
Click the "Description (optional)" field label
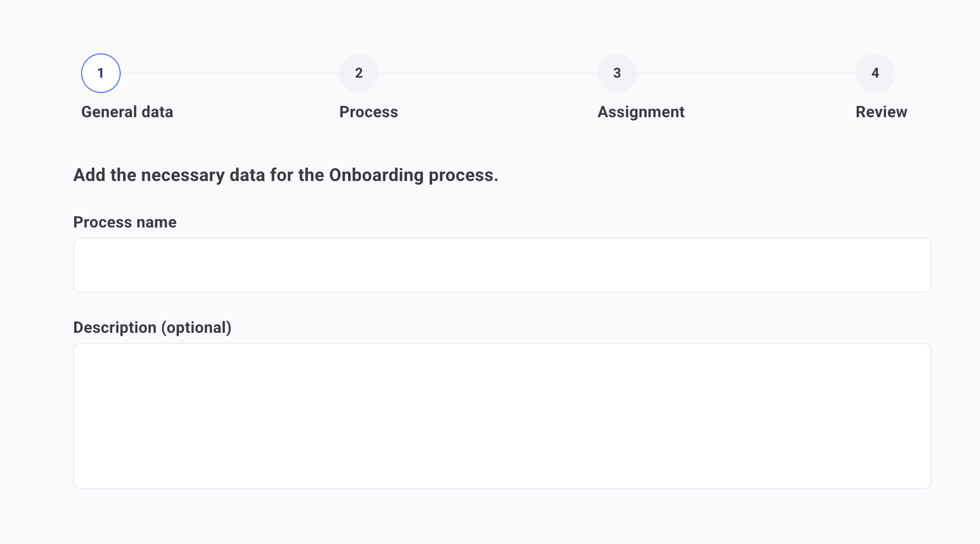[152, 328]
